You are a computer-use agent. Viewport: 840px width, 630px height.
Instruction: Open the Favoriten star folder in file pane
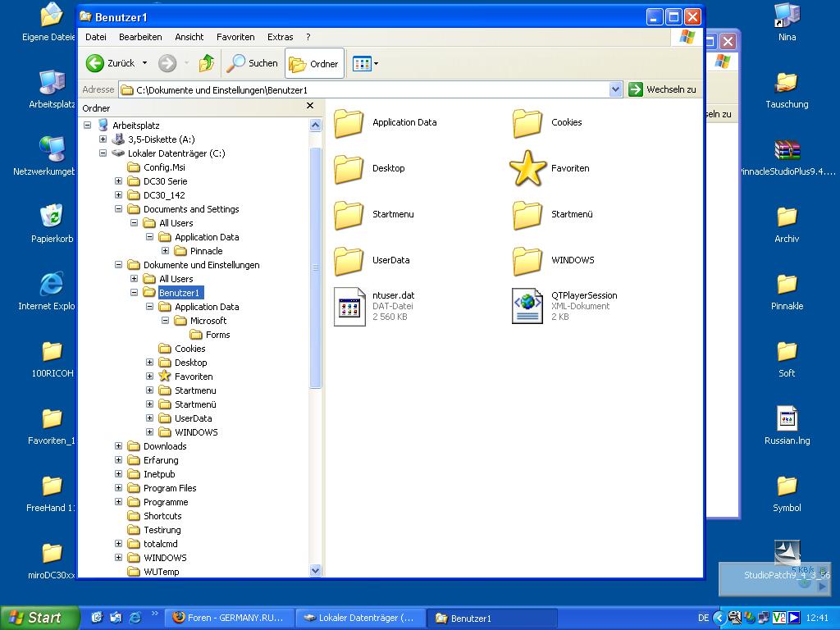pyautogui.click(x=527, y=168)
